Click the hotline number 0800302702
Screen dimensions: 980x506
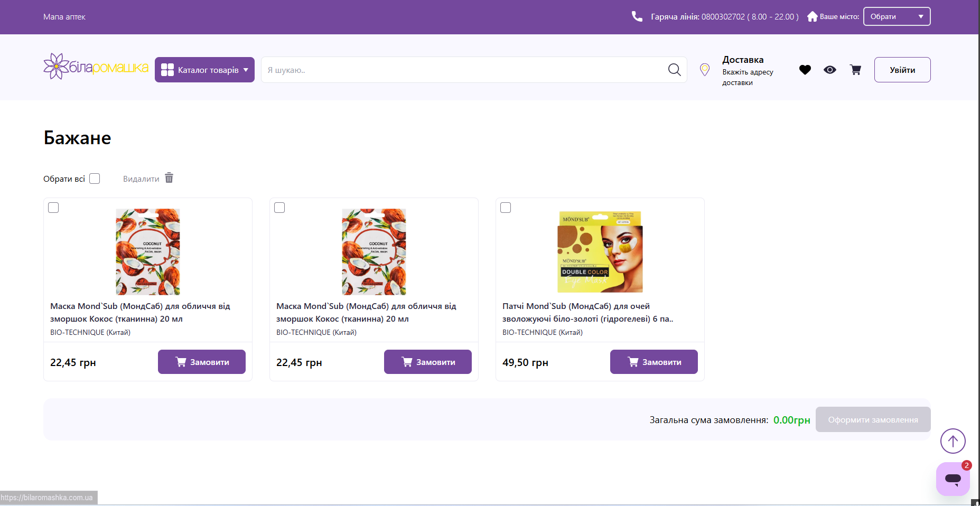[x=723, y=17]
